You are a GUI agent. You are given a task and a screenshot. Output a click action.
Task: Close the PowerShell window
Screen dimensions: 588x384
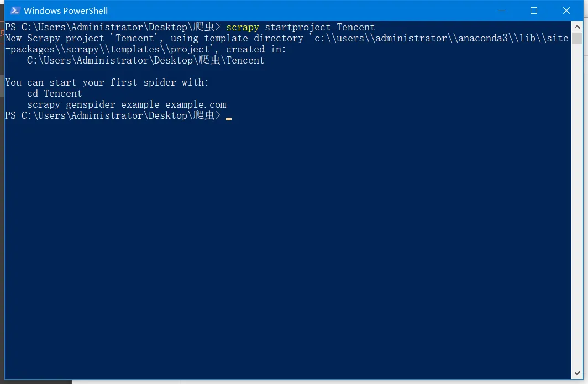(x=566, y=10)
